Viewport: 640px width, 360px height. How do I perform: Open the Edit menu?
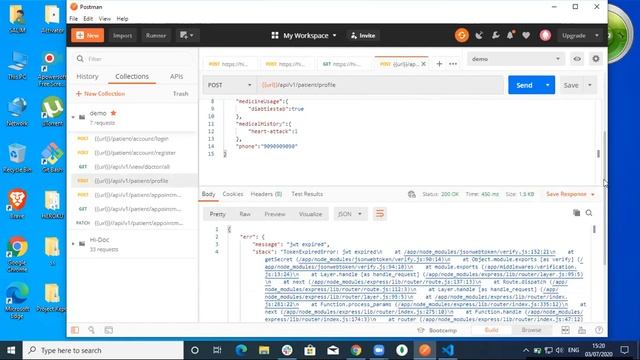(x=88, y=19)
